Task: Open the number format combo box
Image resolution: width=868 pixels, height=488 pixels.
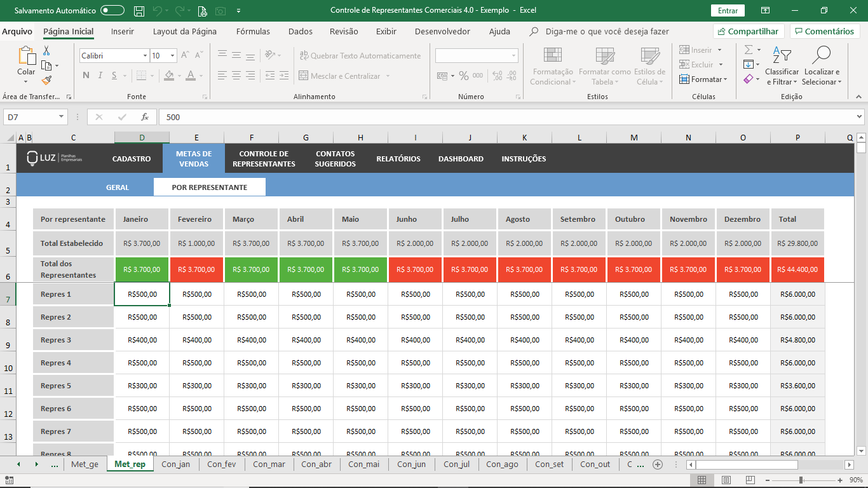Action: tap(477, 56)
